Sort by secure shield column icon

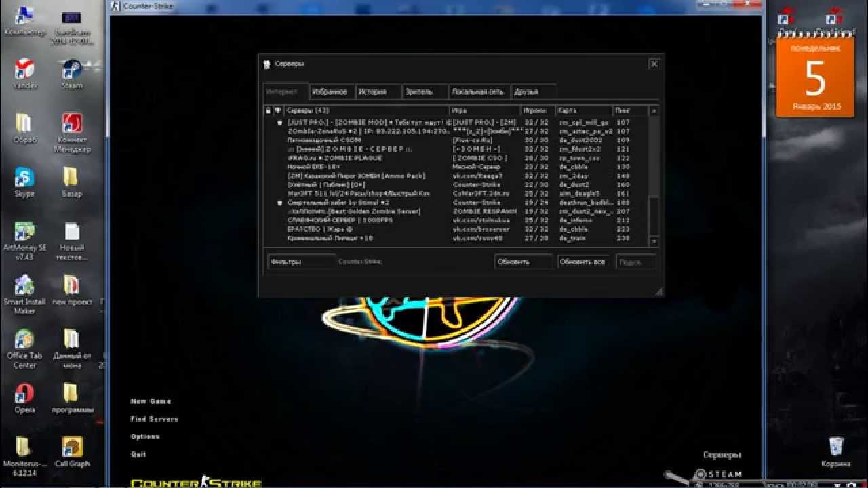[277, 110]
